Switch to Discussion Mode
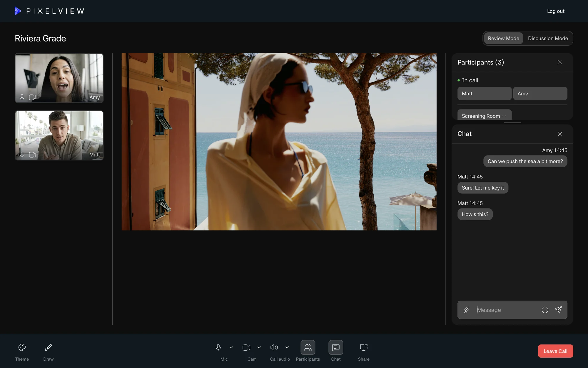This screenshot has height=368, width=588. click(548, 38)
